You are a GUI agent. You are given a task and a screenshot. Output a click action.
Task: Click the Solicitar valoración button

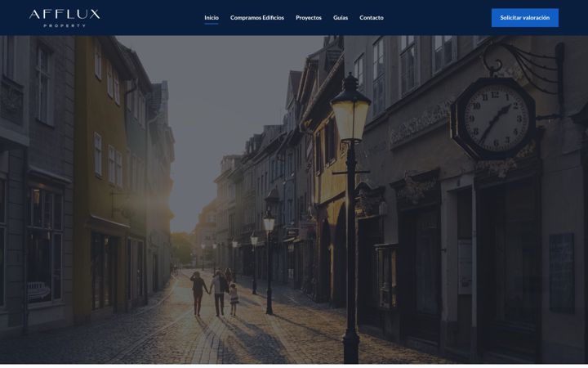pyautogui.click(x=524, y=18)
